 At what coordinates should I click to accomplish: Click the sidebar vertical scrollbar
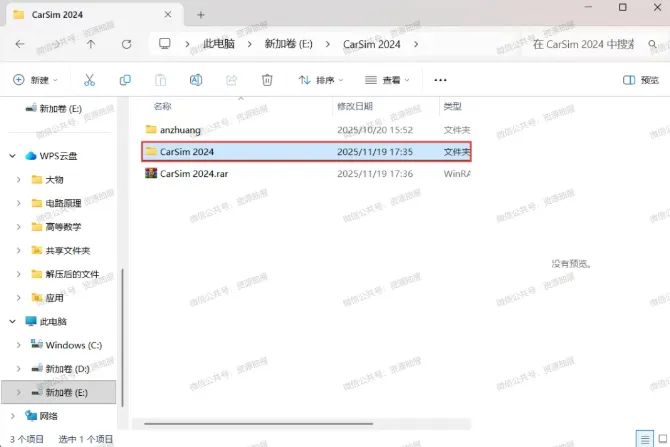[x=123, y=338]
